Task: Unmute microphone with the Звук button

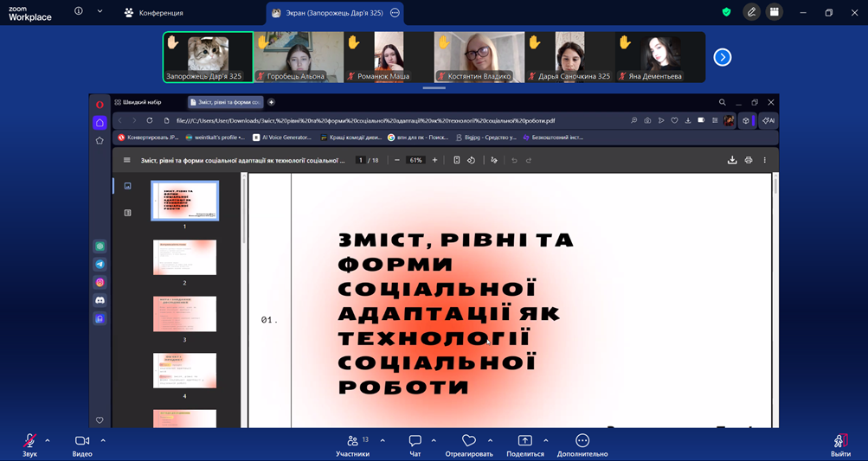Action: click(29, 441)
